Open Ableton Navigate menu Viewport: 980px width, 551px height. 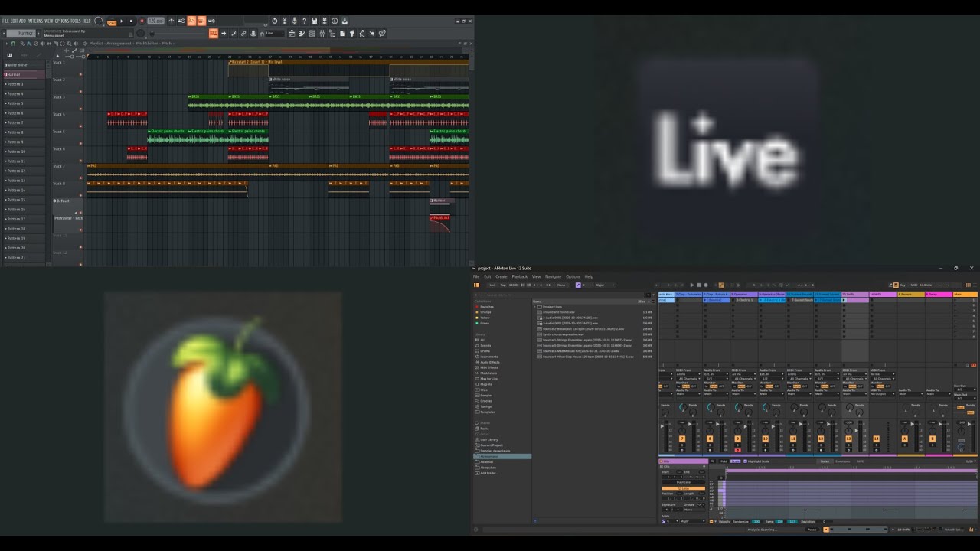pyautogui.click(x=554, y=276)
